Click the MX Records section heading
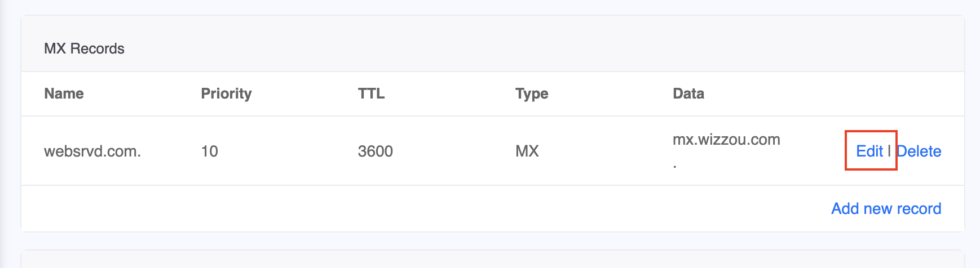 click(x=84, y=48)
